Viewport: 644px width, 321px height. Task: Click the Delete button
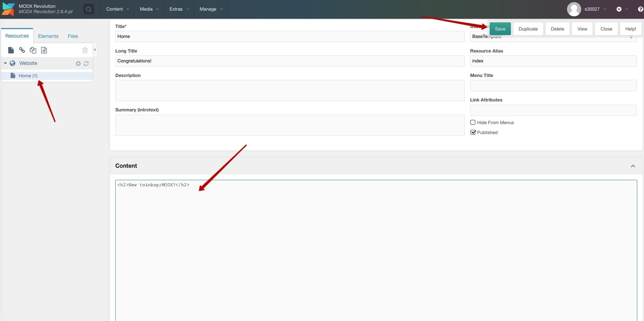tap(557, 29)
